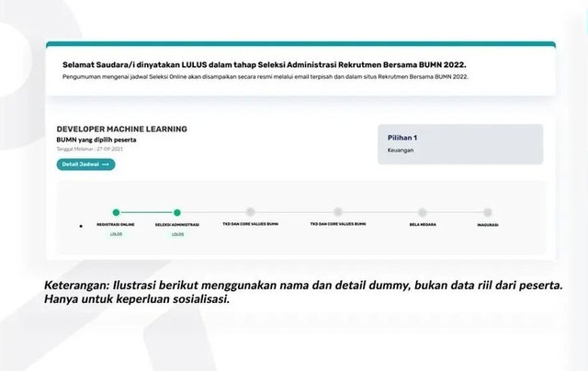Image resolution: width=588 pixels, height=371 pixels.
Task: Click the small black dot starting the timeline
Action: pyautogui.click(x=81, y=225)
